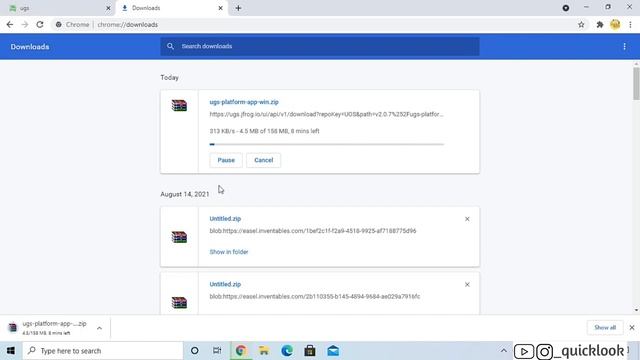The height and width of the screenshot is (360, 640).
Task: Click the download progress bar
Action: (x=327, y=144)
